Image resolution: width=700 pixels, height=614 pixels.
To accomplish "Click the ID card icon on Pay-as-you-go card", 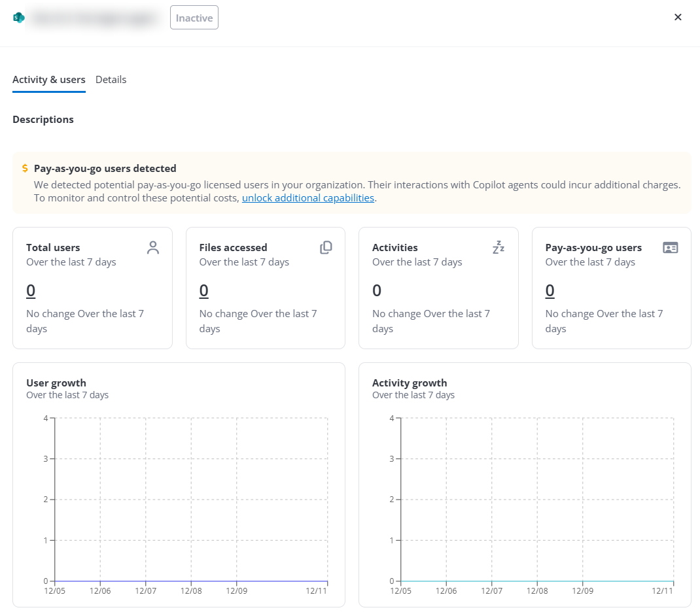I will coord(671,248).
